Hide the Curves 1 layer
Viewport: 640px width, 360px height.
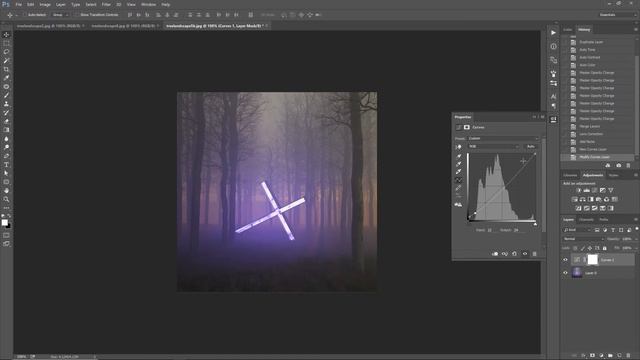click(x=565, y=260)
